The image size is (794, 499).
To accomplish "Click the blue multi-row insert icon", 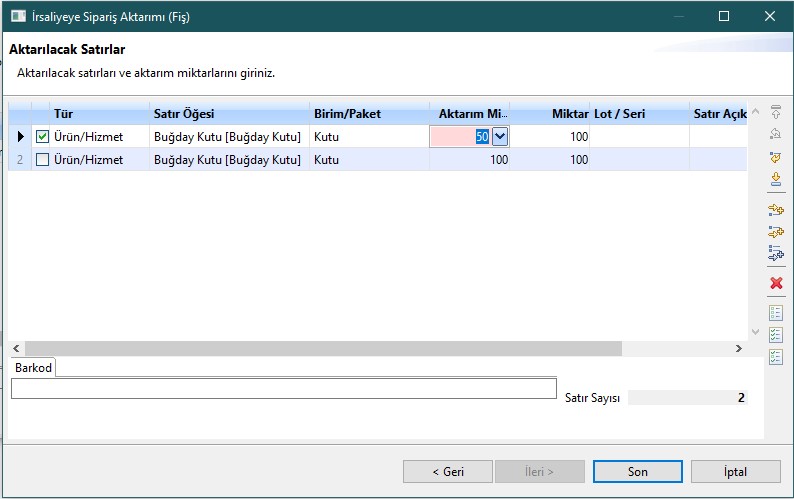I will coord(775,253).
